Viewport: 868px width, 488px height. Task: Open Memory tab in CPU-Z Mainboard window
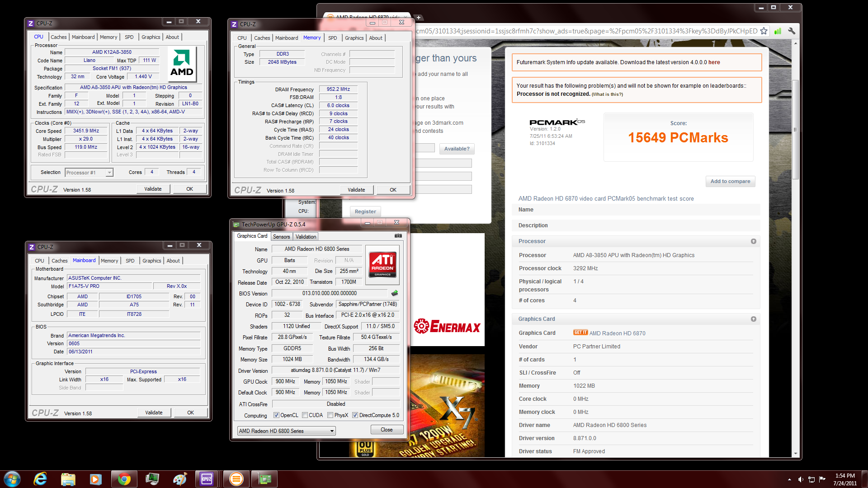[109, 261]
